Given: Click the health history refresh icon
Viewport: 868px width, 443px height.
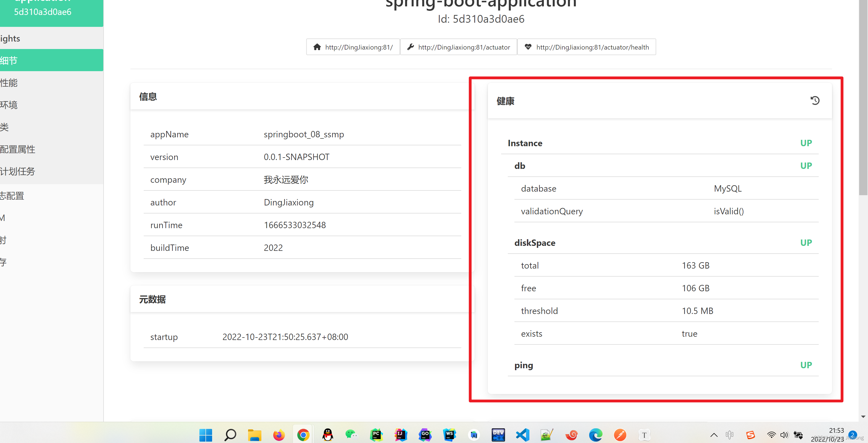Looking at the screenshot, I should [x=815, y=101].
